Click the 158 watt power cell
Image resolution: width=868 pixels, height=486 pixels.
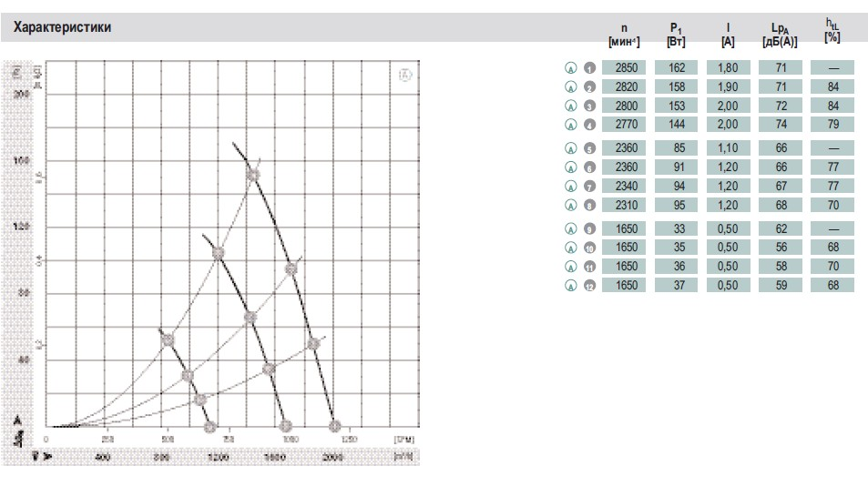click(x=676, y=86)
